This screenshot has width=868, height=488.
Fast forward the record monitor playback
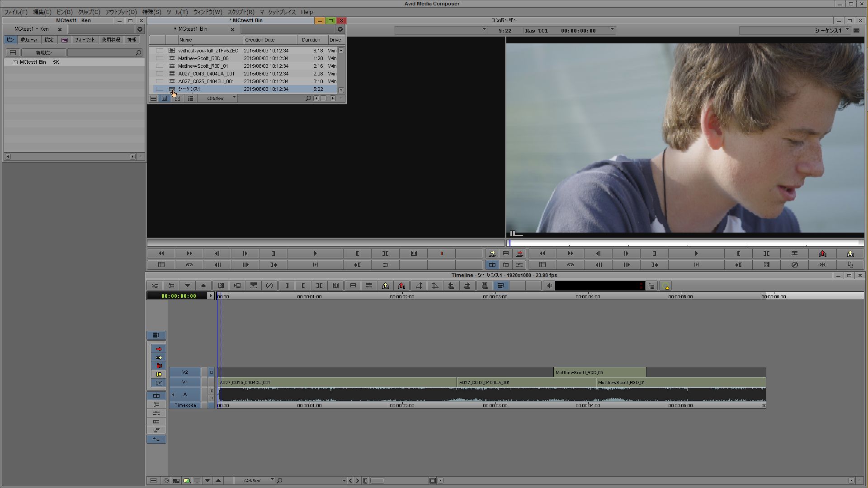tap(570, 253)
